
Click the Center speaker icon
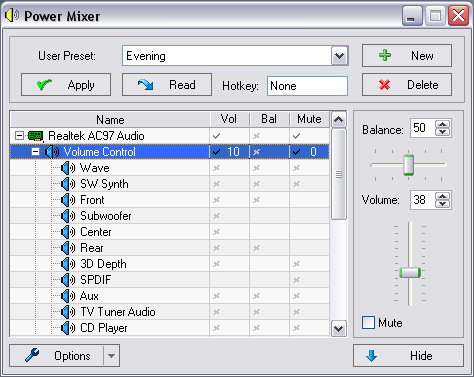(68, 232)
